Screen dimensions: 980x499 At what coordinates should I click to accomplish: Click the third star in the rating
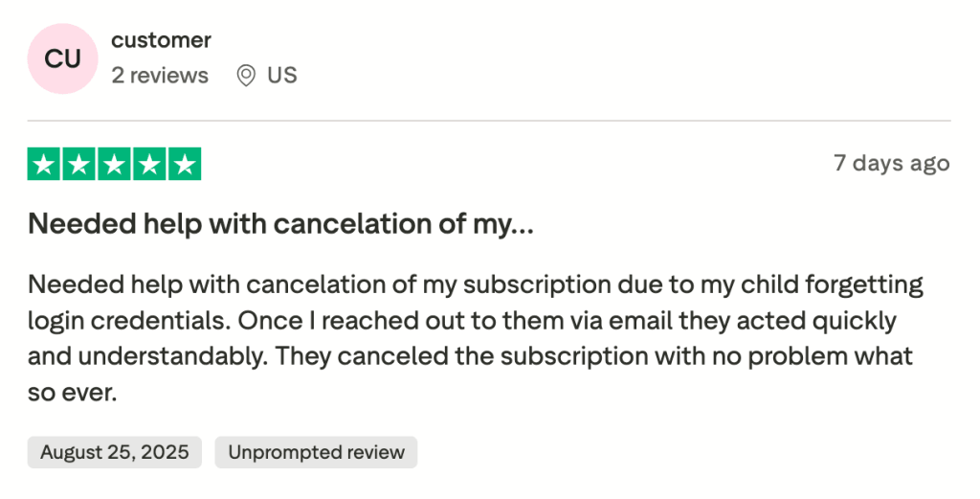(114, 164)
